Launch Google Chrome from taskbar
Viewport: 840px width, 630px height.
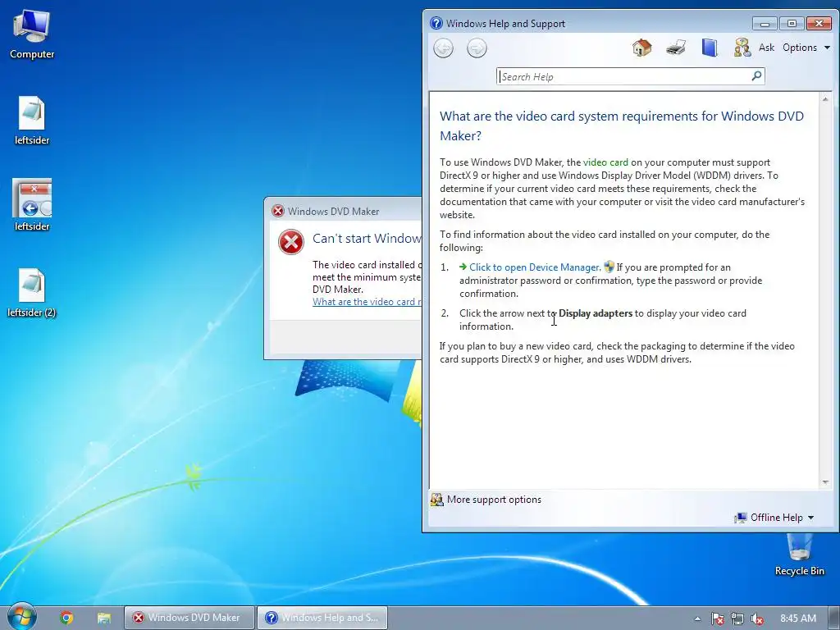66,618
